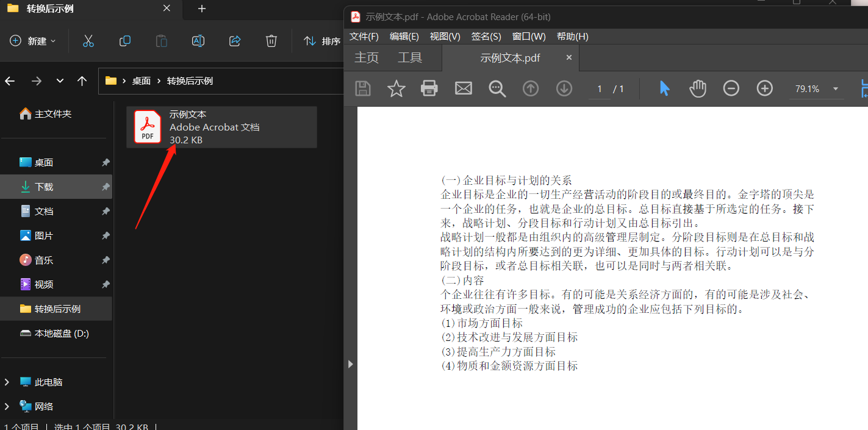This screenshot has width=868, height=430.
Task: Rename the file using the rename icon
Action: (x=198, y=40)
